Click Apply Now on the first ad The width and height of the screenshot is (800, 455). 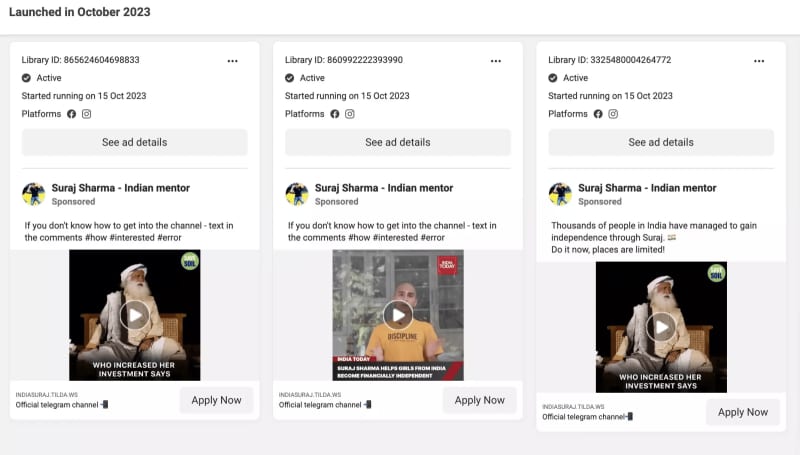coord(216,400)
